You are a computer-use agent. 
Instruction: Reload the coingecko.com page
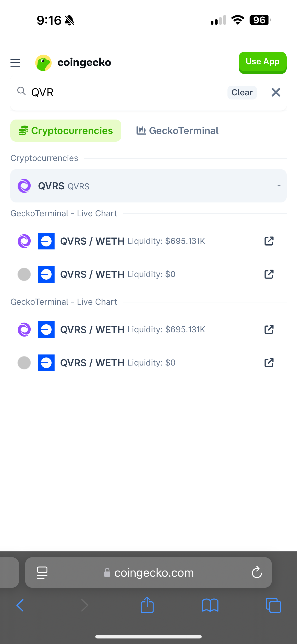click(x=257, y=573)
